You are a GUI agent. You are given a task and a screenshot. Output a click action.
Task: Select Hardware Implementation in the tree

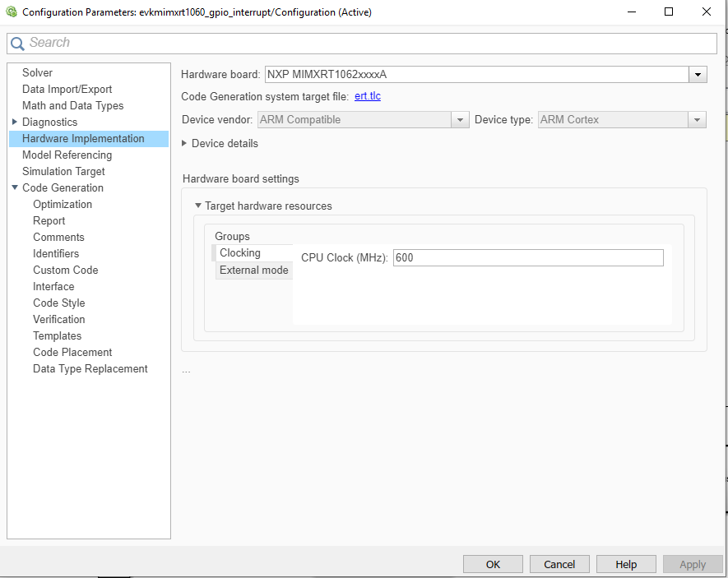[88, 139]
